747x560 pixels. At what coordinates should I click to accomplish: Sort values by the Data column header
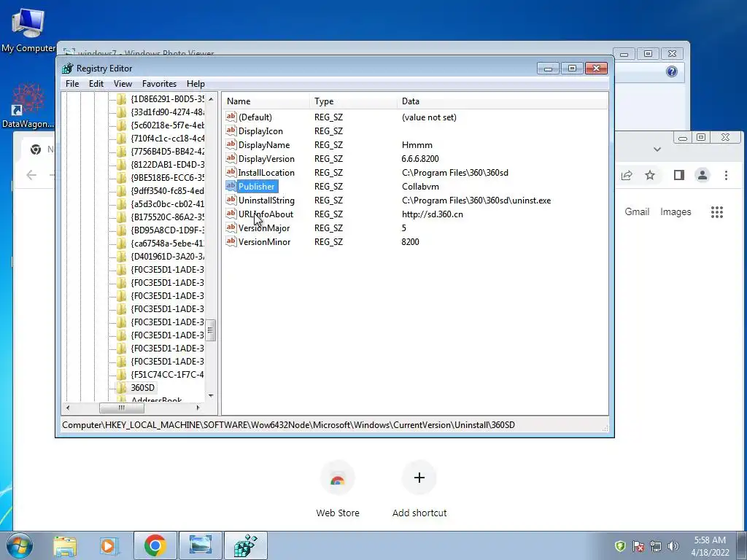[x=502, y=101]
